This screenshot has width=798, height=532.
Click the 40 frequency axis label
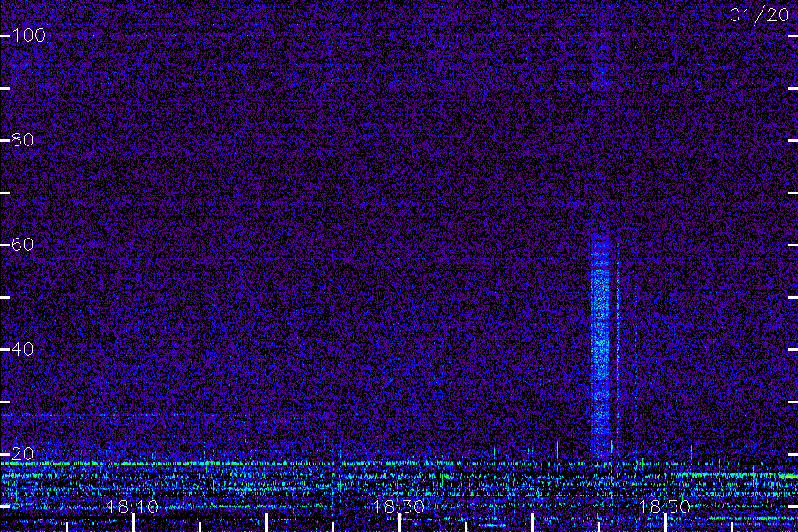(22, 349)
